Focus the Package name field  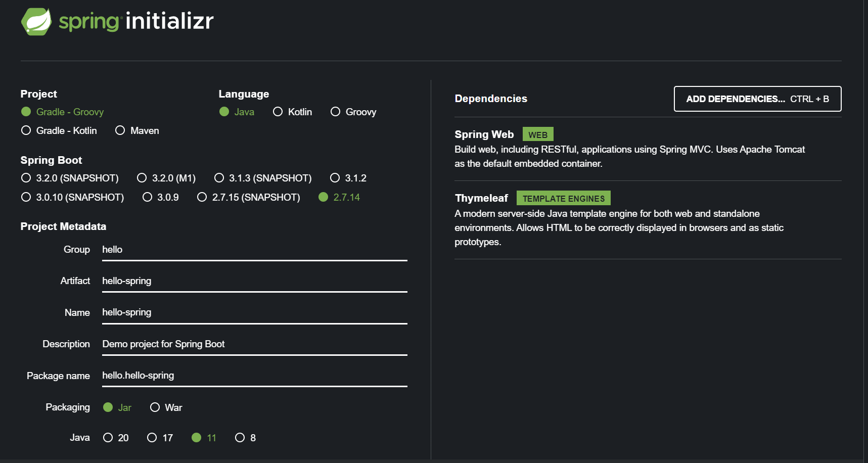click(255, 376)
